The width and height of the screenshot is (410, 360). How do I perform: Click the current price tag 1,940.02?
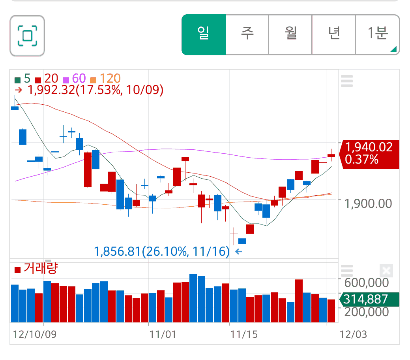(x=369, y=154)
